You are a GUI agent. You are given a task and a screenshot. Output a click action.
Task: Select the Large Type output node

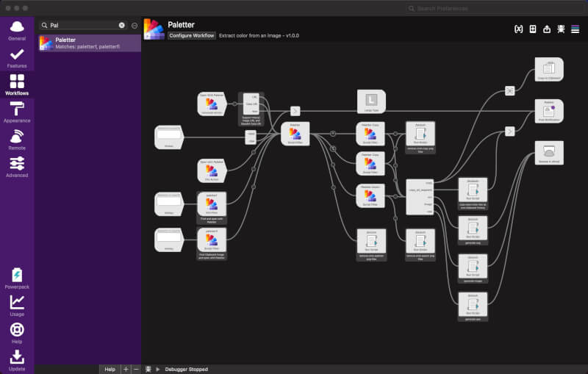(371, 101)
